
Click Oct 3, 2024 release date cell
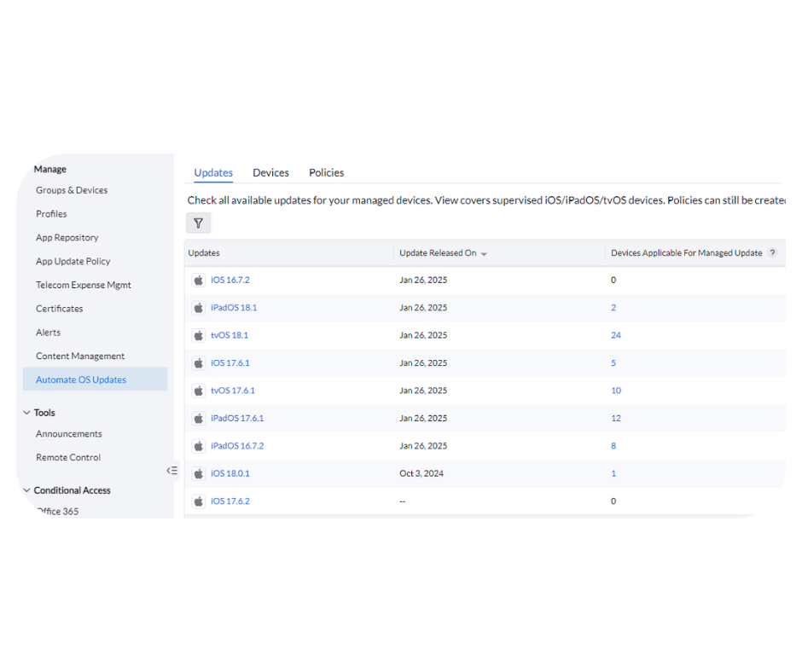point(421,473)
